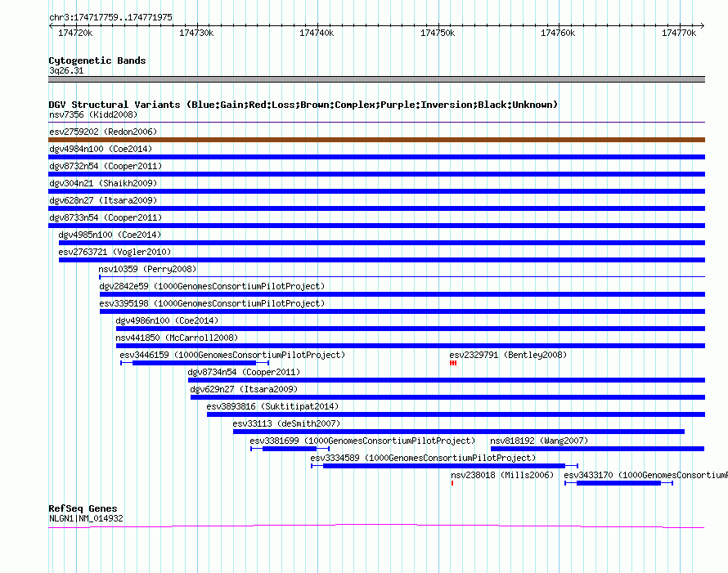728x573 pixels.
Task: Click the blue esv3381699 gain bar
Action: coord(290,449)
